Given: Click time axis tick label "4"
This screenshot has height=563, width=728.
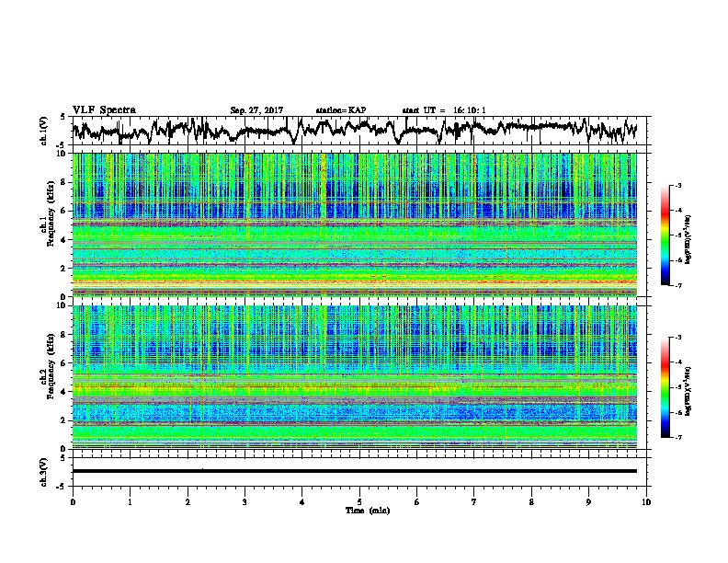Looking at the screenshot, I should pos(301,502).
